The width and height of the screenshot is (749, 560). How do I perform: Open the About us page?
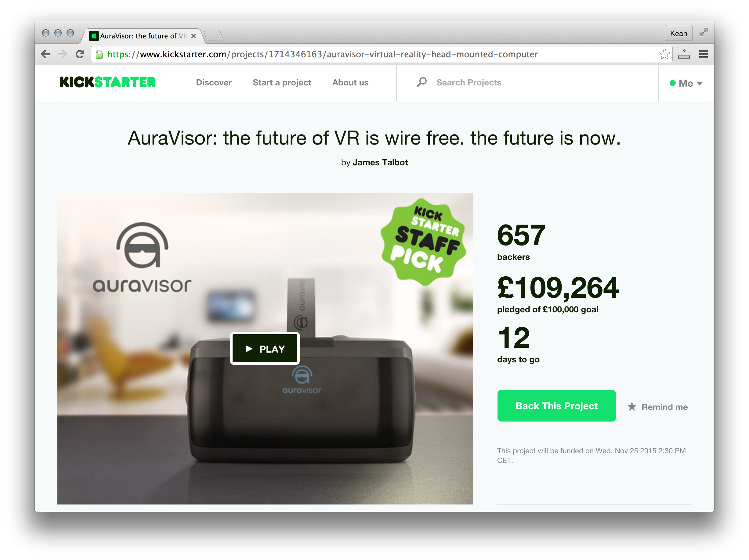pos(350,83)
